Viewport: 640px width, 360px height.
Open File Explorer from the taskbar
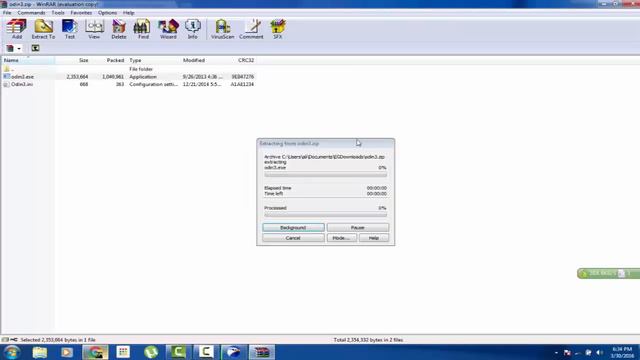coord(40,352)
